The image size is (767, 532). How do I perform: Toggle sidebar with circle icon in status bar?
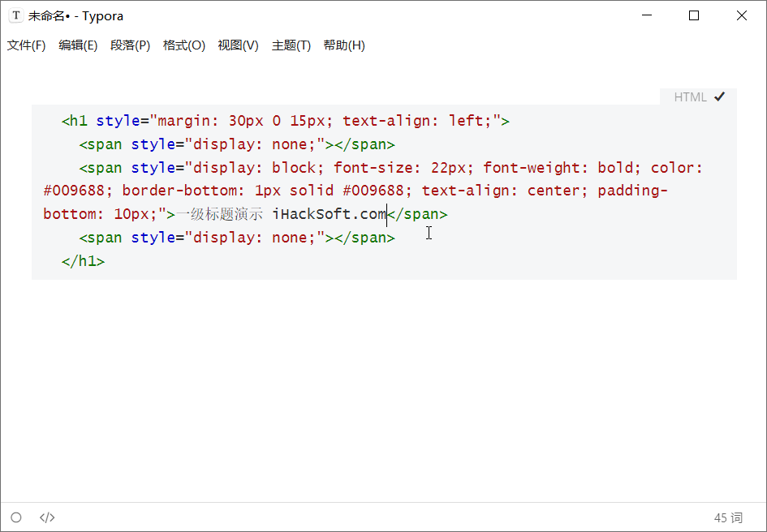coord(16,517)
